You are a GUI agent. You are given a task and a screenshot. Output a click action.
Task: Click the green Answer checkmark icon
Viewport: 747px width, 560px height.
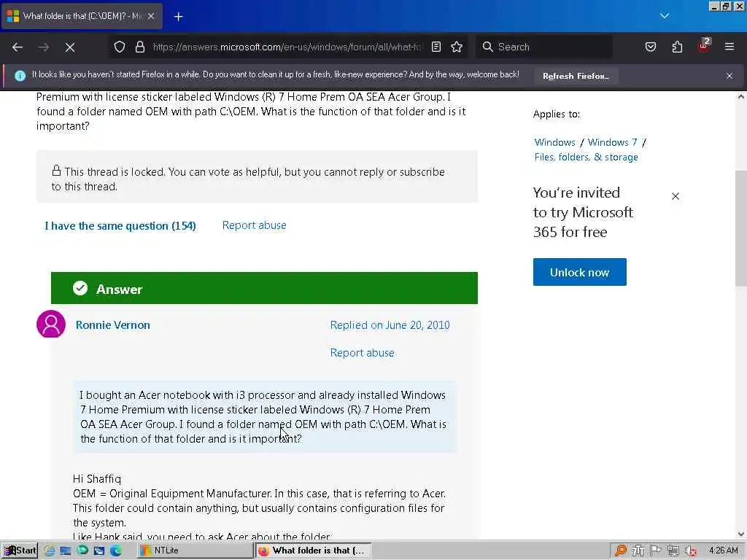[x=80, y=288]
